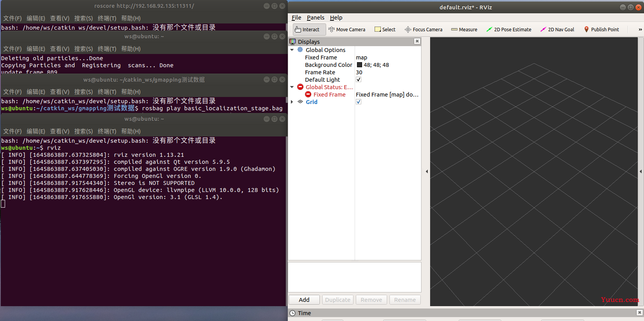The width and height of the screenshot is (644, 321).
Task: Click Global Status: E… label
Action: coord(329,87)
